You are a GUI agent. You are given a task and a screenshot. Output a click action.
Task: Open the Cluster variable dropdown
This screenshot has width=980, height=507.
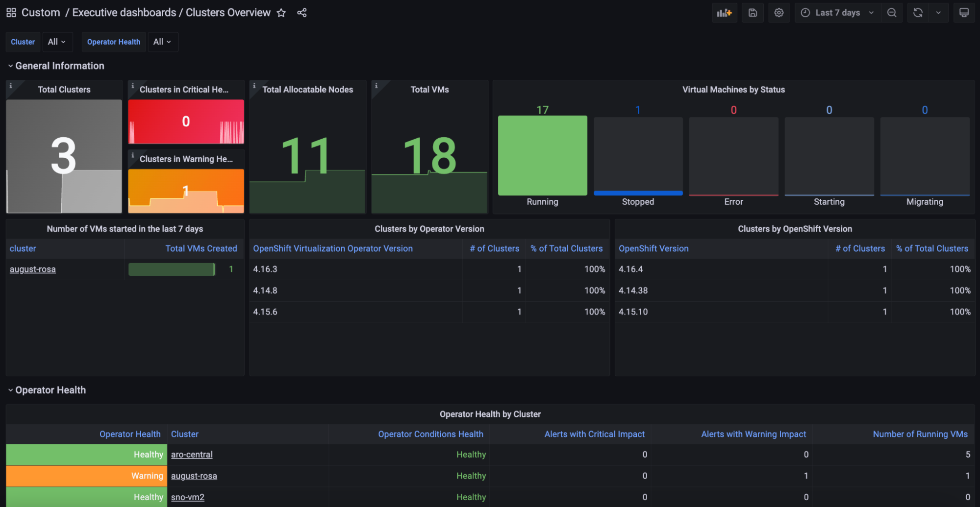57,42
